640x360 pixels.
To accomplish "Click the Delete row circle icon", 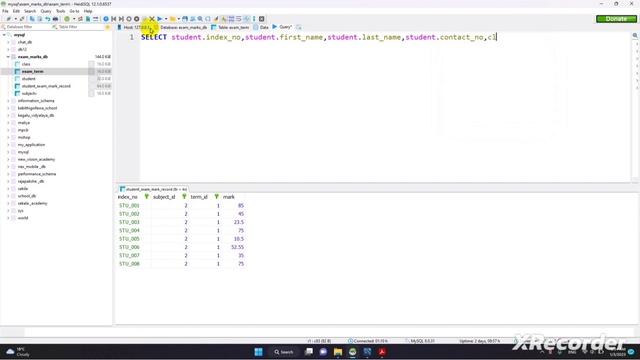I will 137,19.
